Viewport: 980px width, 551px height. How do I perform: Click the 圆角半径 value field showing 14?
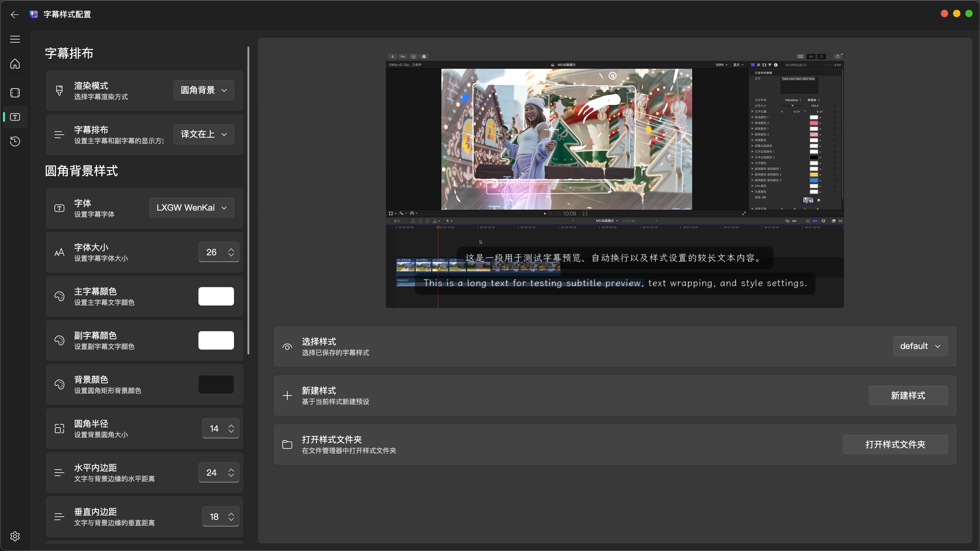(x=214, y=429)
